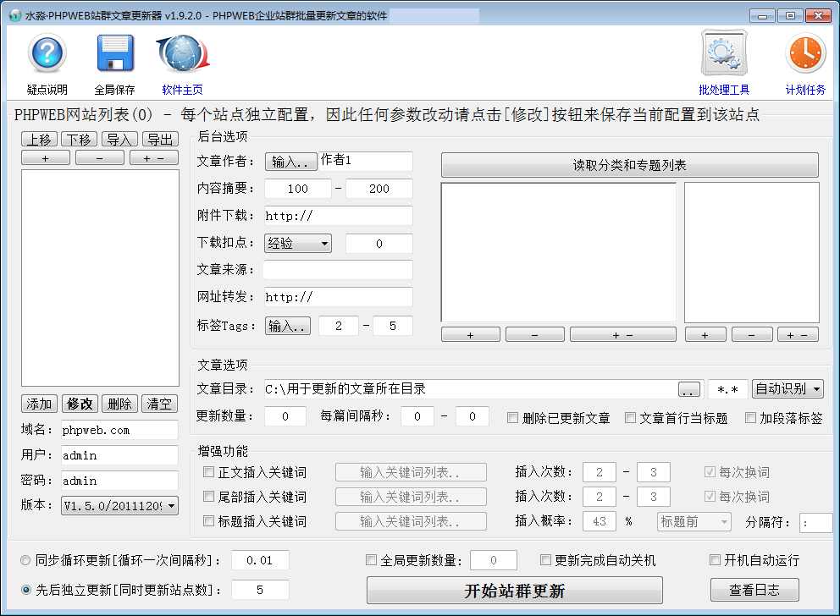840x616 pixels.
Task: Click the + − button above the site list
Action: point(154,158)
